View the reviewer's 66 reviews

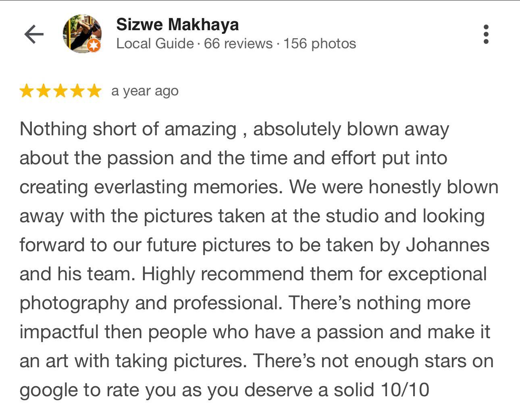(x=238, y=43)
